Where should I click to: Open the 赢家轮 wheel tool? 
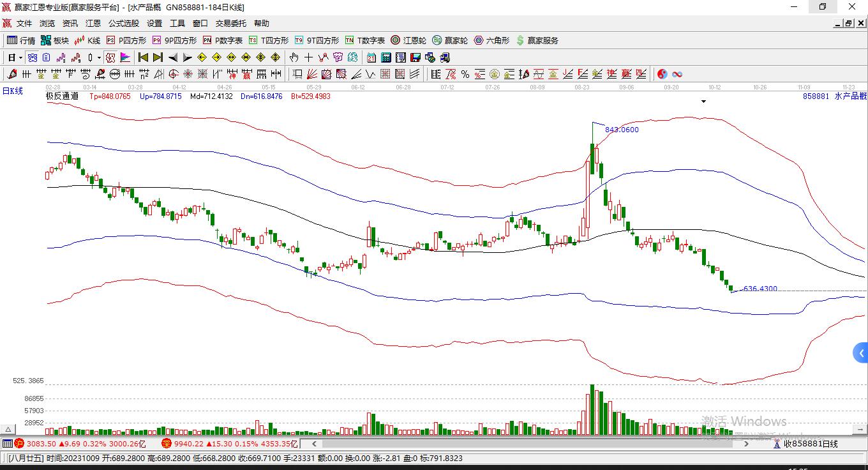tap(450, 40)
